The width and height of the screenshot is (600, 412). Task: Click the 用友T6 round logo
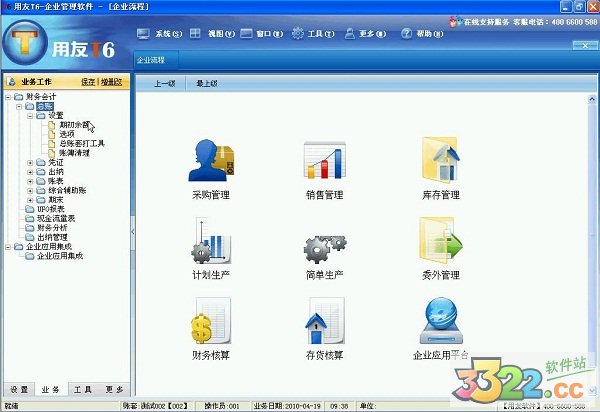[25, 43]
